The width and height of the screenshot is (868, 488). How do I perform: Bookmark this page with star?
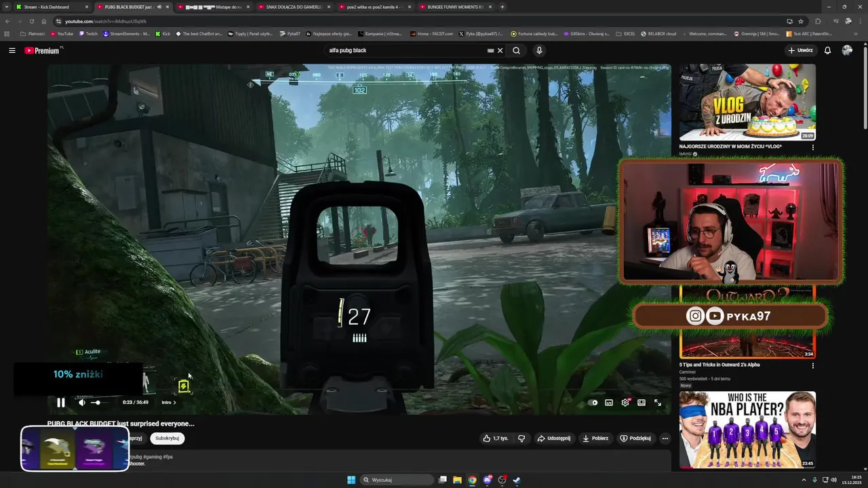(801, 21)
